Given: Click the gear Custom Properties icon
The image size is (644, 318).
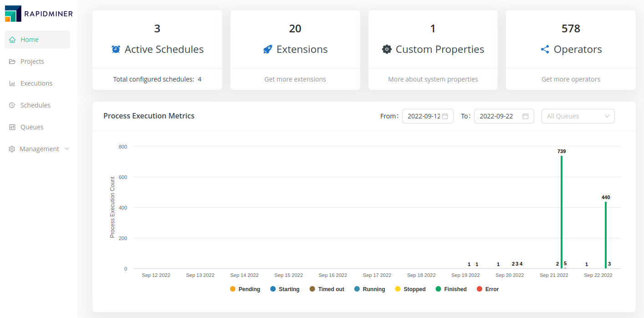Looking at the screenshot, I should coord(387,49).
